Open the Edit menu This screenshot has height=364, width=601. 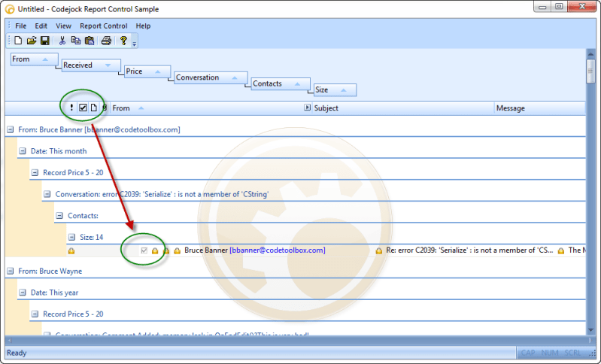41,26
